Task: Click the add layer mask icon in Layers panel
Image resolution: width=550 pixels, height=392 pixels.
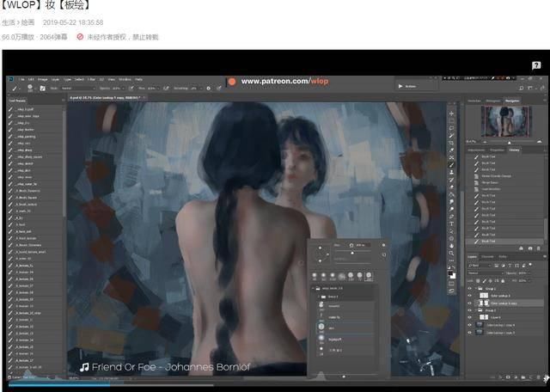Action: (508, 377)
